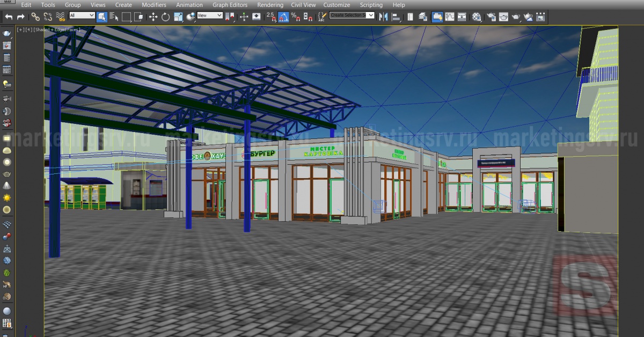Click the red-blue spheres icon in left toolbar

(7, 236)
